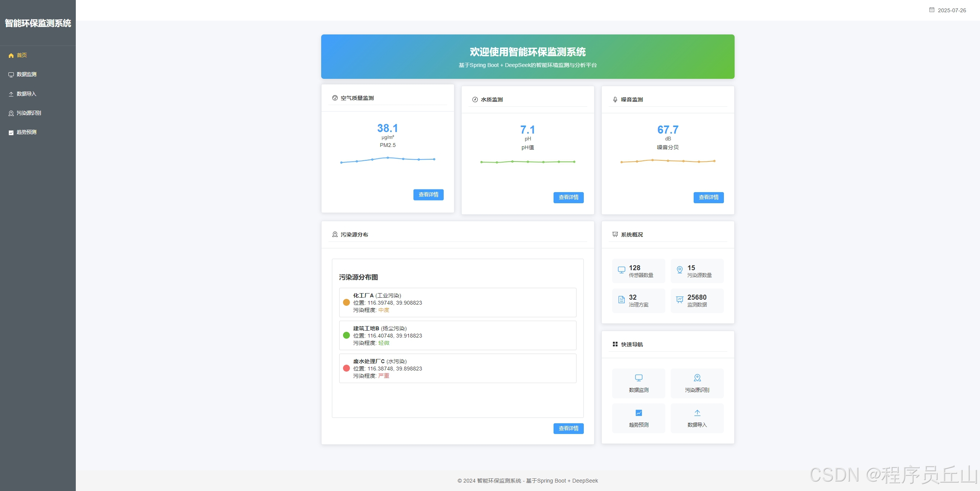Viewport: 980px width, 491px height.
Task: Click the data board icon in 系统概况 header
Action: click(615, 235)
